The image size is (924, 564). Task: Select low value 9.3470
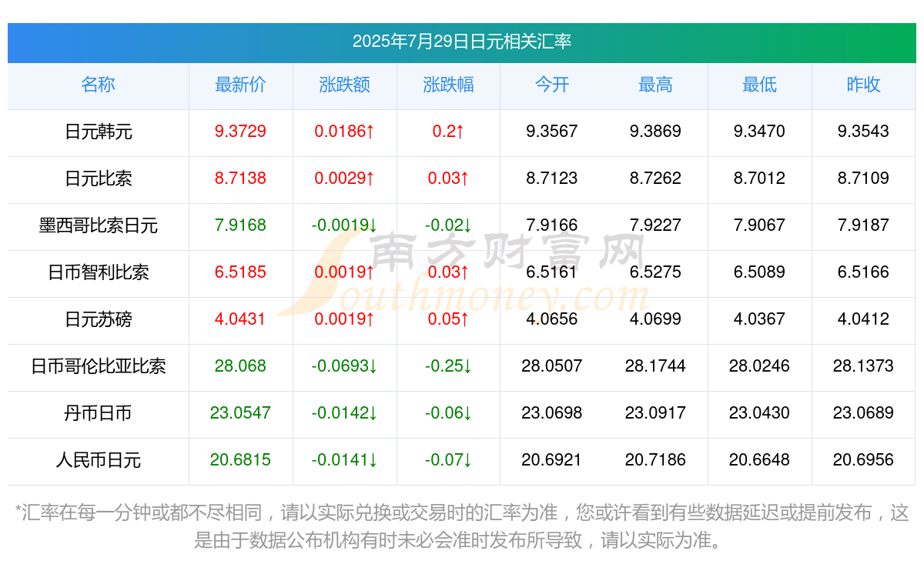click(760, 132)
